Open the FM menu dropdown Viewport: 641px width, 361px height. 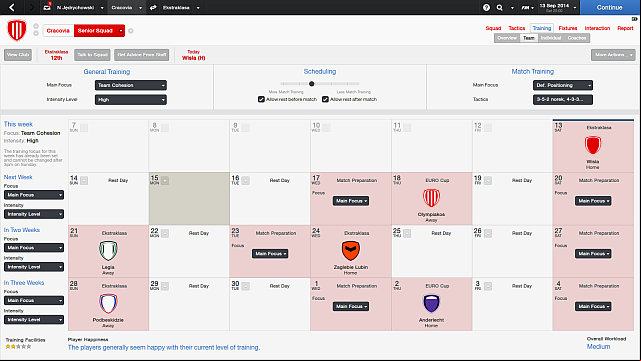click(527, 7)
